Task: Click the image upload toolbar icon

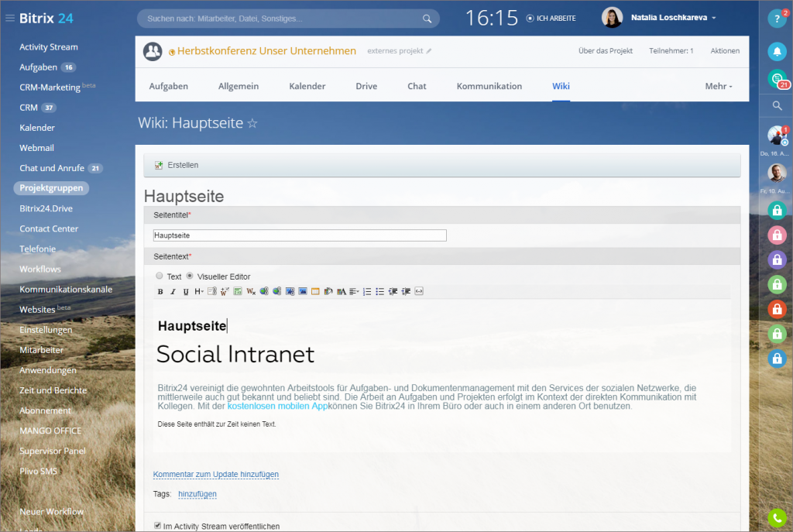Action: click(x=303, y=291)
